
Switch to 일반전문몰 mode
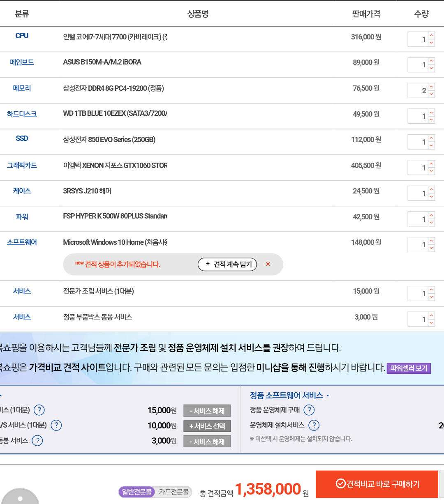137,492
